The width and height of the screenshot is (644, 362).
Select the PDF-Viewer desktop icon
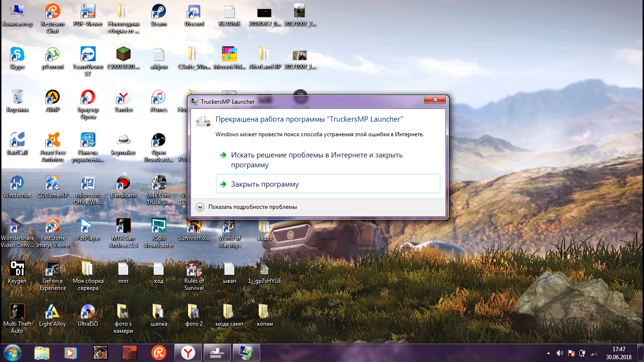(88, 16)
